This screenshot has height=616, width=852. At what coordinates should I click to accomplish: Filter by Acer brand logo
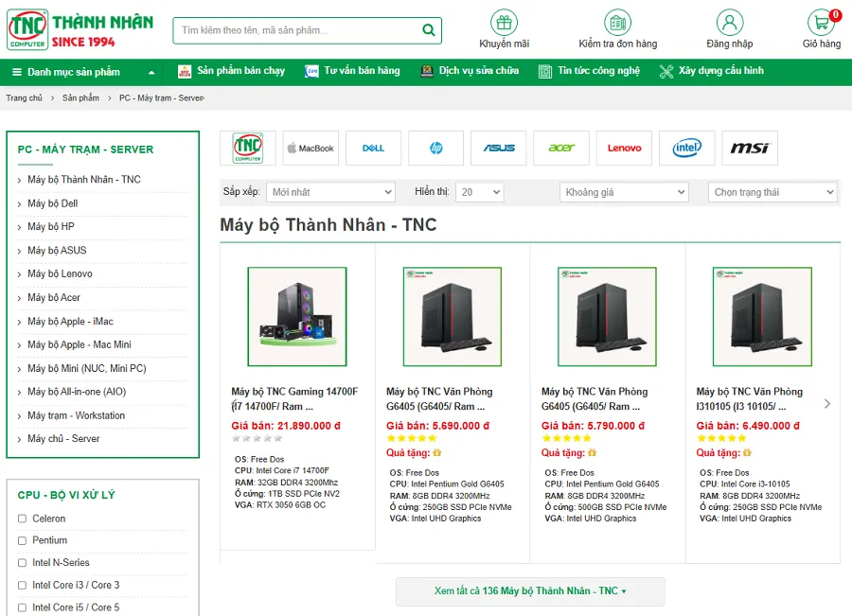click(561, 148)
